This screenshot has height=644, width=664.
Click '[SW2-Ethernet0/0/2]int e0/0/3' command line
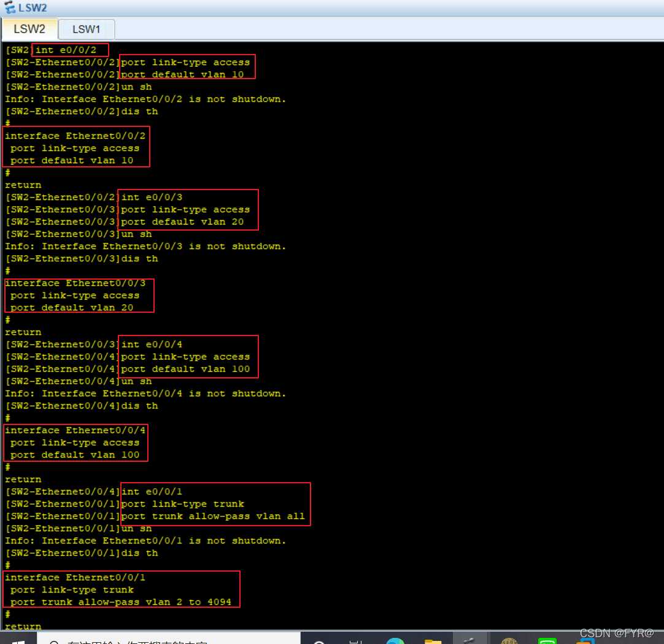[x=94, y=197]
